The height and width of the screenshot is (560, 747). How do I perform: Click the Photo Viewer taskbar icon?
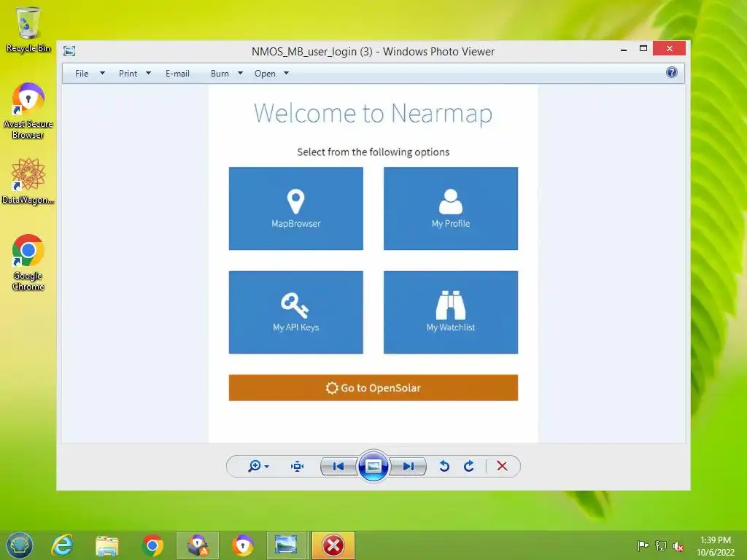[x=286, y=545]
